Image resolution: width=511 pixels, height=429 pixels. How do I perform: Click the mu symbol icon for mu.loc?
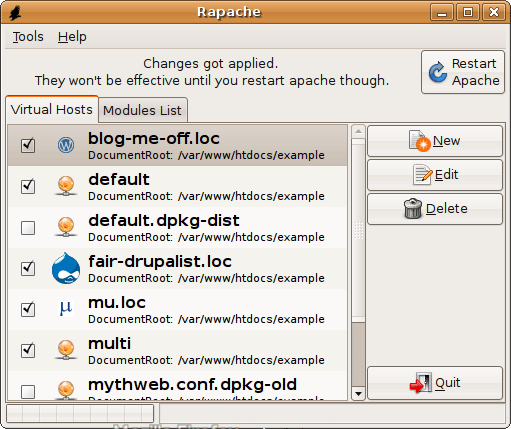tap(66, 309)
